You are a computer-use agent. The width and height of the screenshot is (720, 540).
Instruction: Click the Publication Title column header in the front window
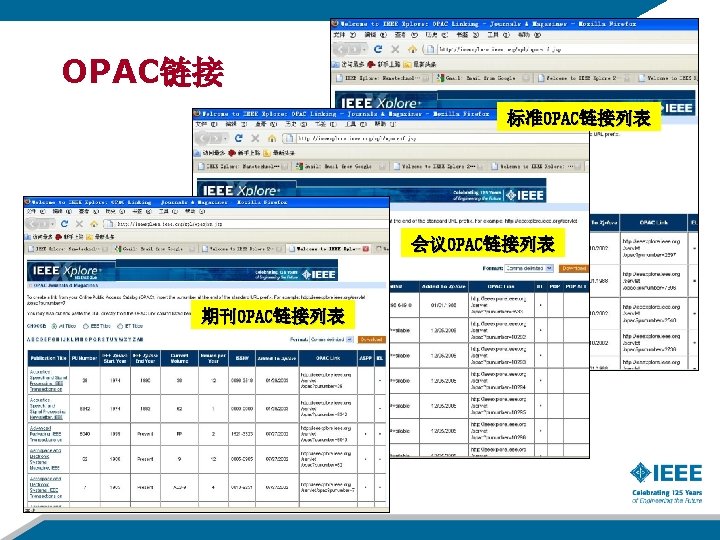tap(48, 358)
